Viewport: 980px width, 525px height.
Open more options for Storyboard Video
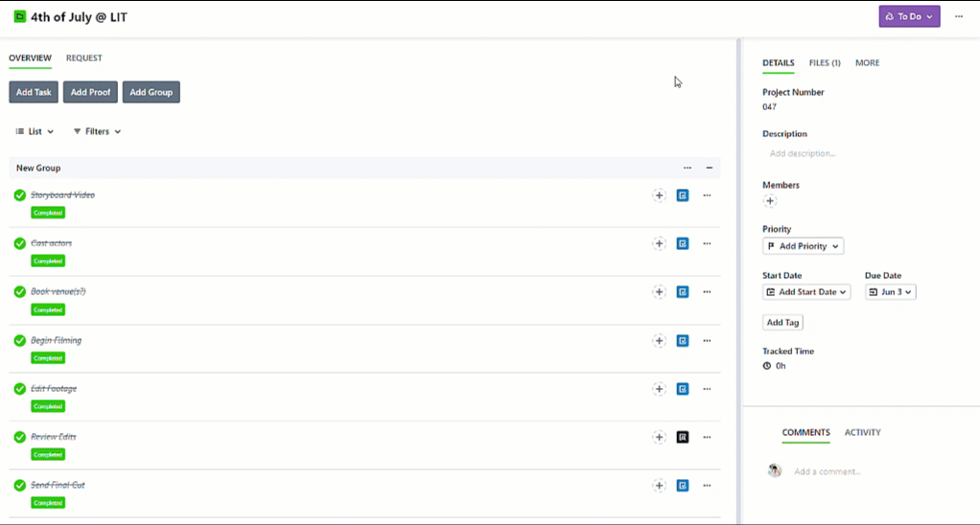point(707,195)
